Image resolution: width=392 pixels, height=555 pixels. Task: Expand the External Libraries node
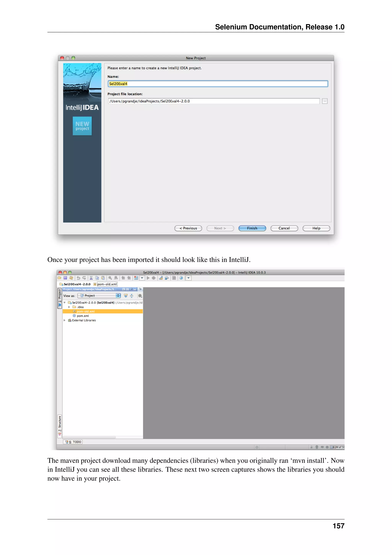65,320
